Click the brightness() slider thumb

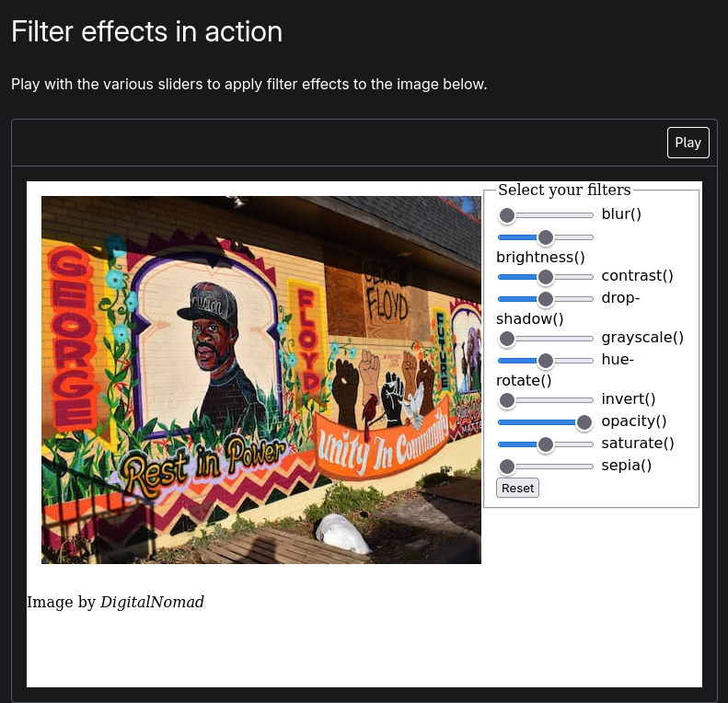coord(545,237)
